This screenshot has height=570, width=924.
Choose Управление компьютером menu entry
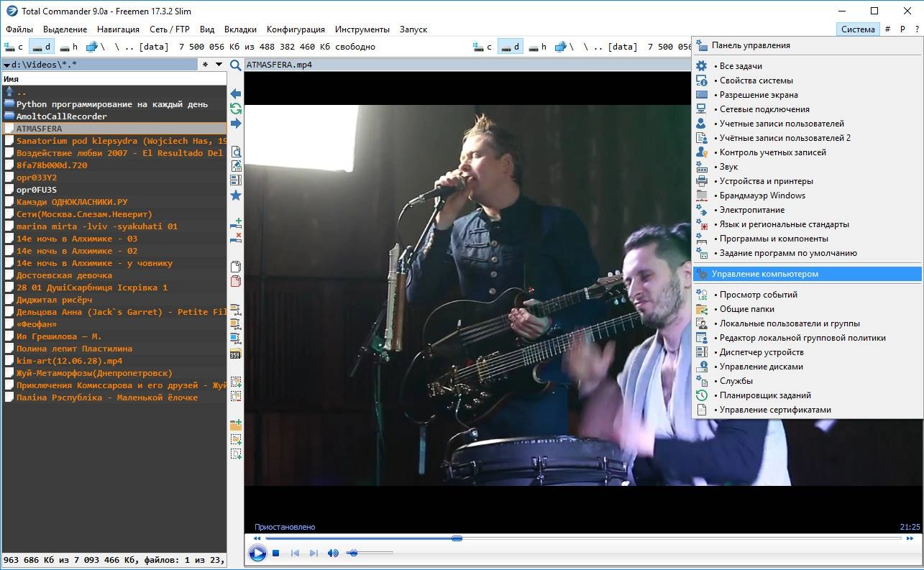pyautogui.click(x=807, y=274)
